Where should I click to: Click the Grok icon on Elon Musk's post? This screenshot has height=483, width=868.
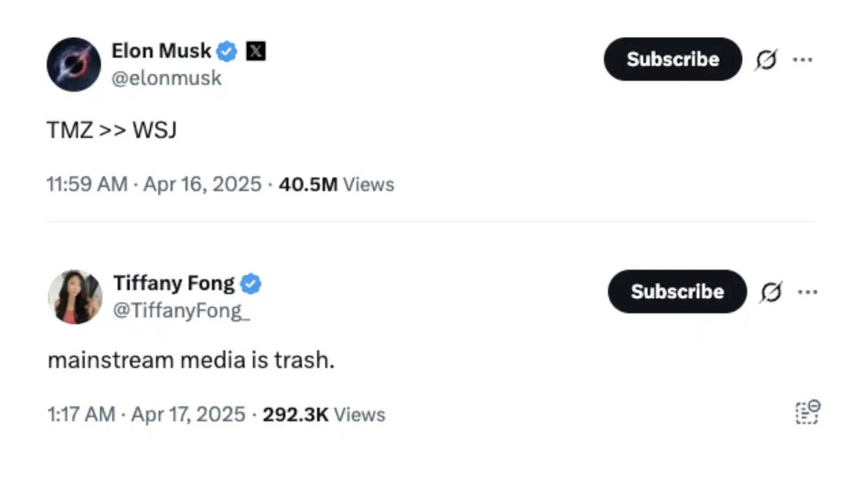[x=766, y=60]
